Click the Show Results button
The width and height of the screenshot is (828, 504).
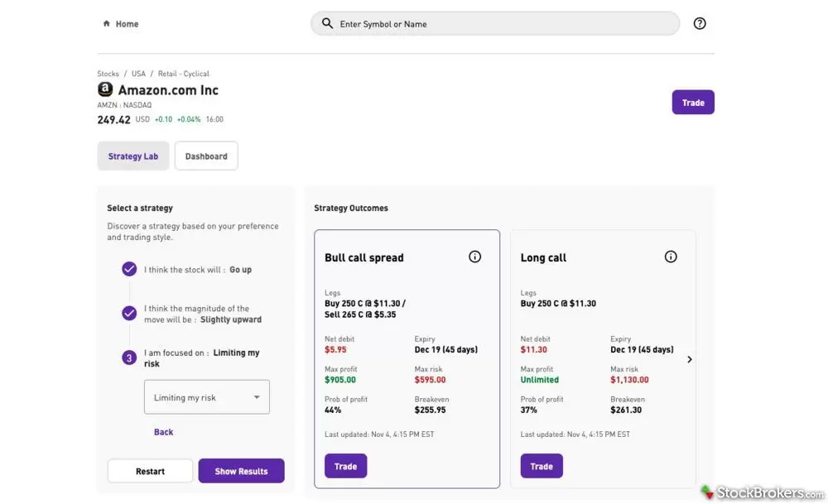tap(241, 470)
